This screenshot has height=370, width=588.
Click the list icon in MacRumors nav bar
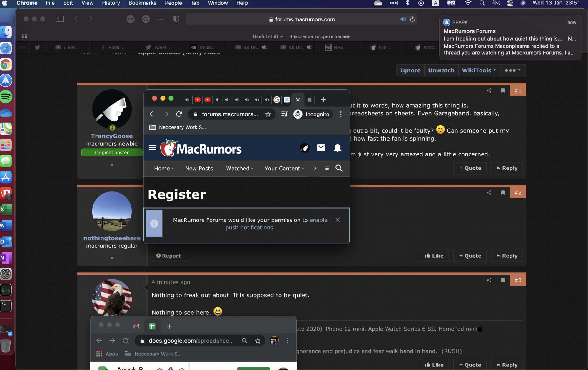327,168
